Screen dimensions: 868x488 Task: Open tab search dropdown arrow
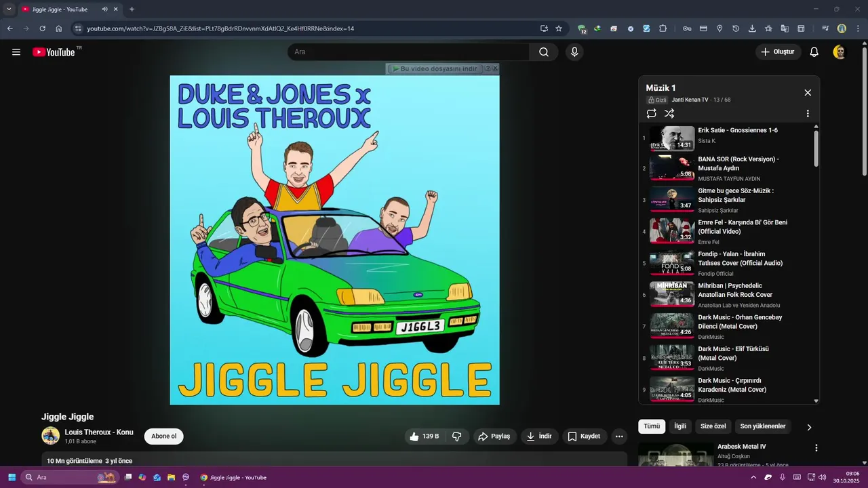(9, 9)
